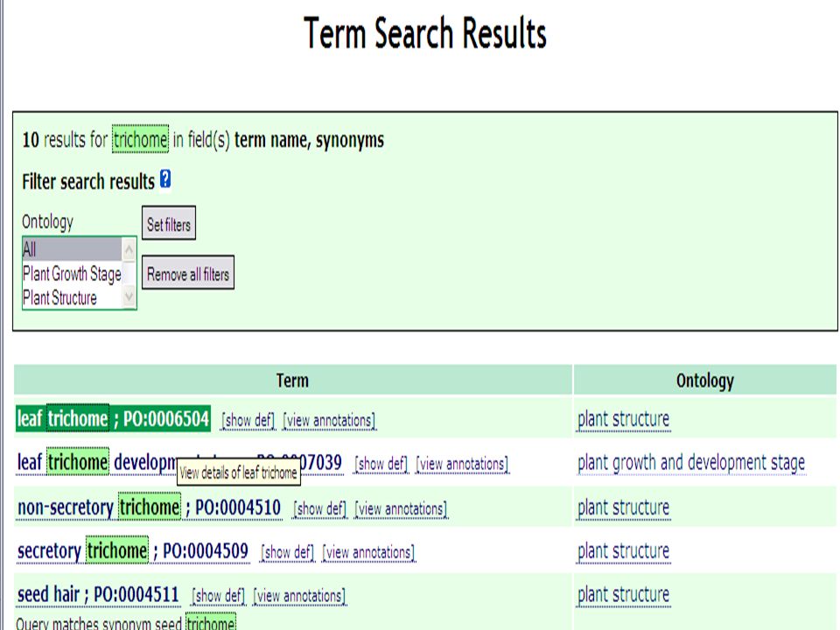Open the filter search results help icon

[165, 178]
